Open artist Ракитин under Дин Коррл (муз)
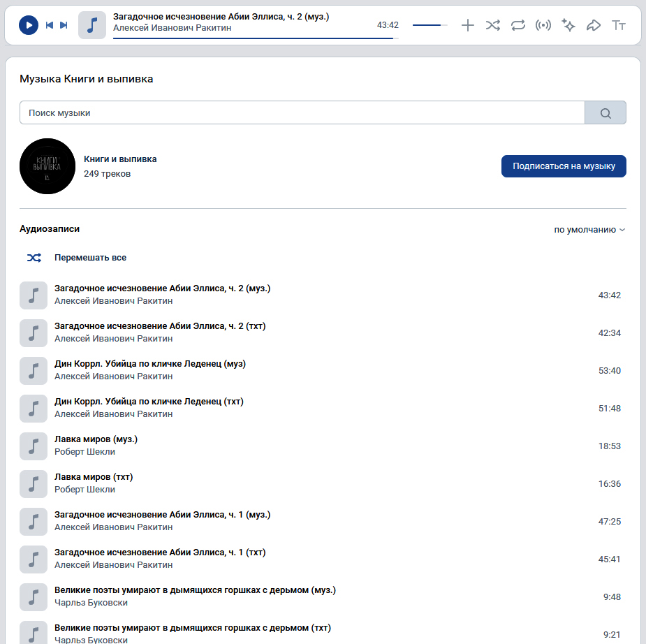Image resolution: width=646 pixels, height=644 pixels. (x=114, y=376)
